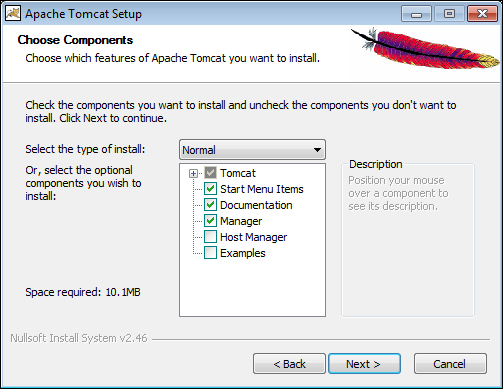Click the Apache feather logo
The height and width of the screenshot is (389, 503).
click(425, 49)
